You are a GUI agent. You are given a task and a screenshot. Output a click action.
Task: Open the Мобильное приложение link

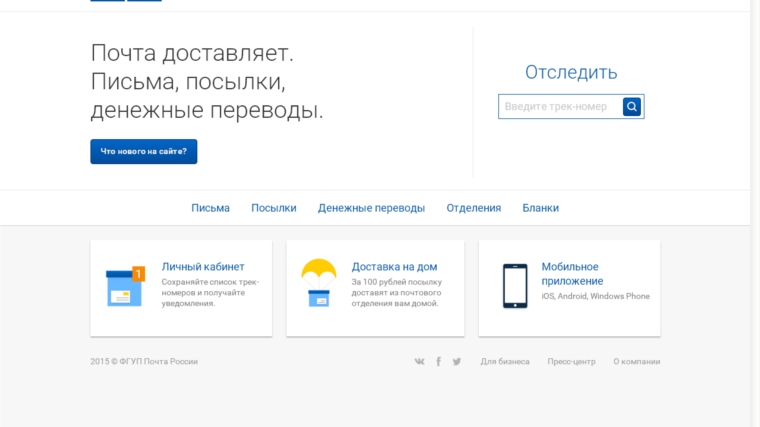coord(572,274)
